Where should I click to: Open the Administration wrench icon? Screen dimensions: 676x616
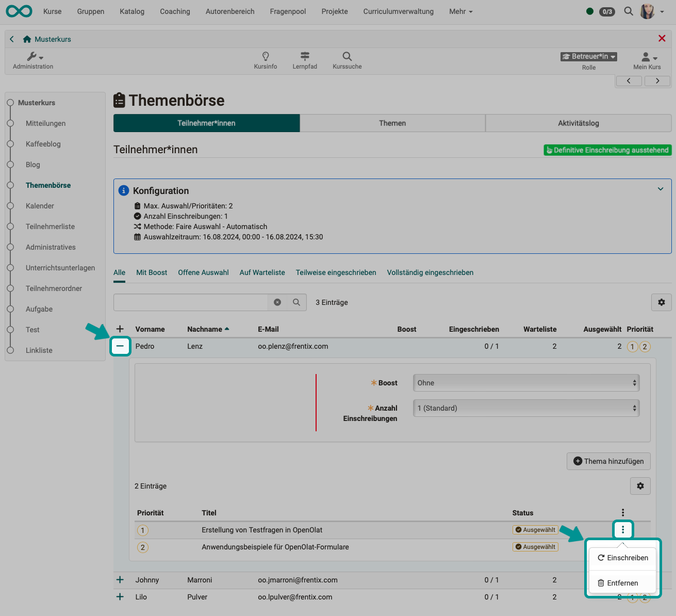[32, 57]
